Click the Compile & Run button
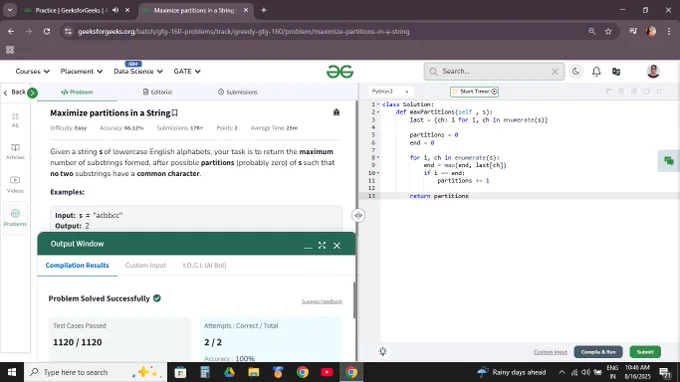 pyautogui.click(x=598, y=352)
